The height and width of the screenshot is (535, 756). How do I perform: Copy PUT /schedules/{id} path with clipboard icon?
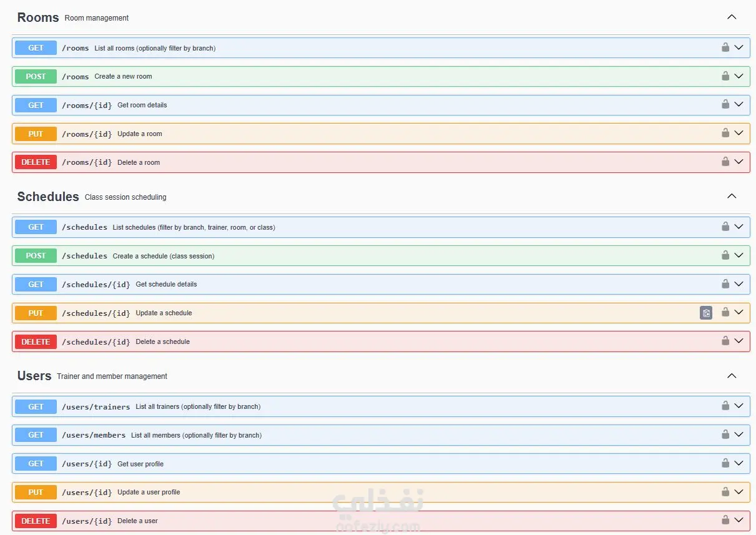click(x=706, y=313)
